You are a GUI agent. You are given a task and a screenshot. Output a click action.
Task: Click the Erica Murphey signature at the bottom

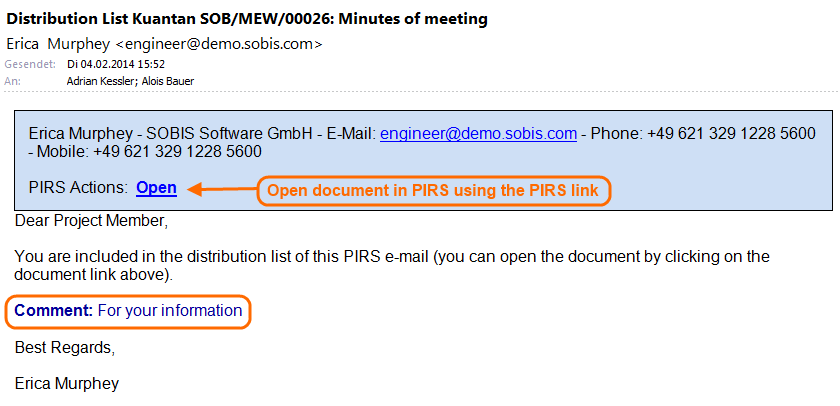pyautogui.click(x=68, y=382)
